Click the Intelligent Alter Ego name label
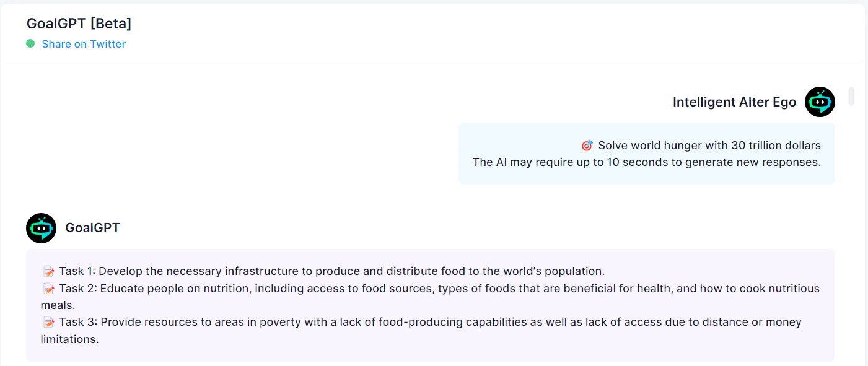Screen dimensions: 868x366 [x=734, y=102]
